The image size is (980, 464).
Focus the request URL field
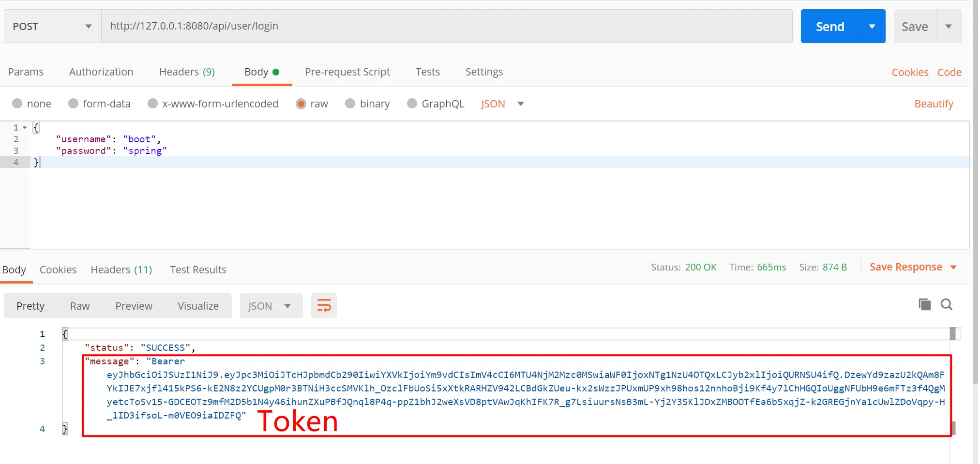pos(447,26)
